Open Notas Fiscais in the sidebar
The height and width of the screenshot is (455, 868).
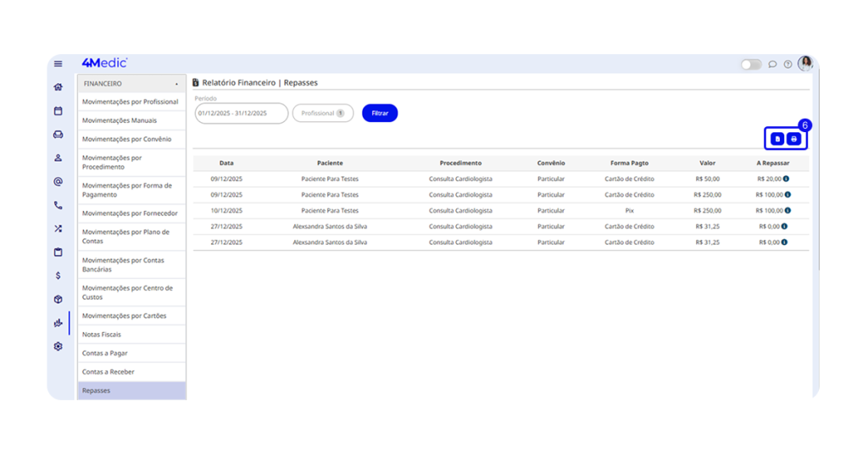[x=101, y=335]
